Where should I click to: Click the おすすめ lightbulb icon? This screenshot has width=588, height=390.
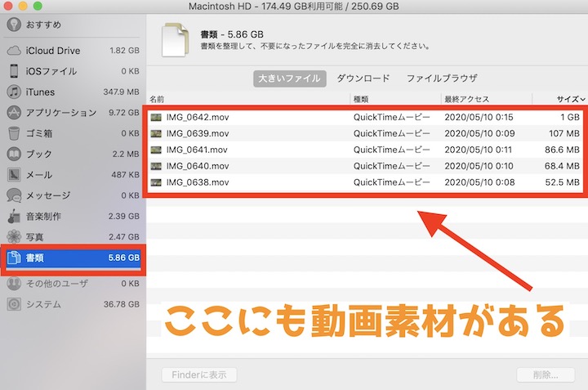pyautogui.click(x=14, y=25)
